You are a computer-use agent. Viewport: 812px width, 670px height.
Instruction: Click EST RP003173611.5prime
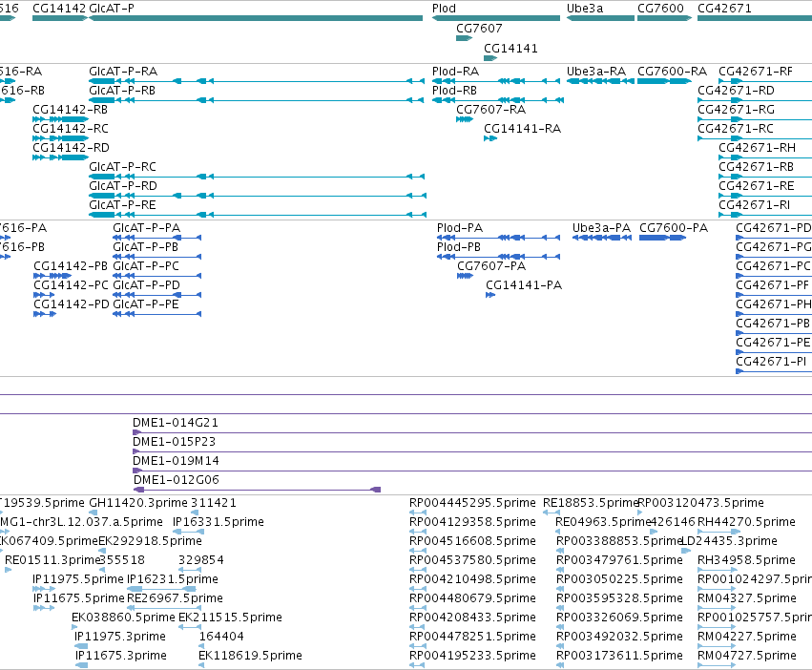coord(560,665)
